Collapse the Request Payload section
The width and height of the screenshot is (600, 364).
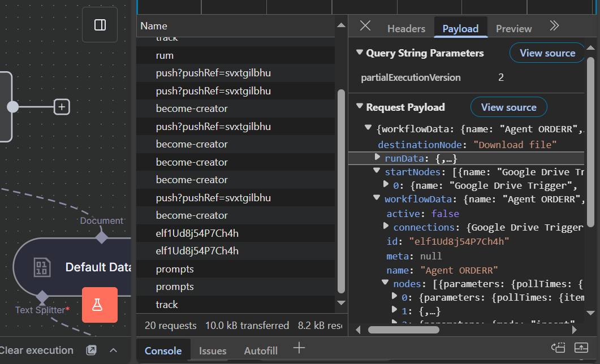point(359,107)
